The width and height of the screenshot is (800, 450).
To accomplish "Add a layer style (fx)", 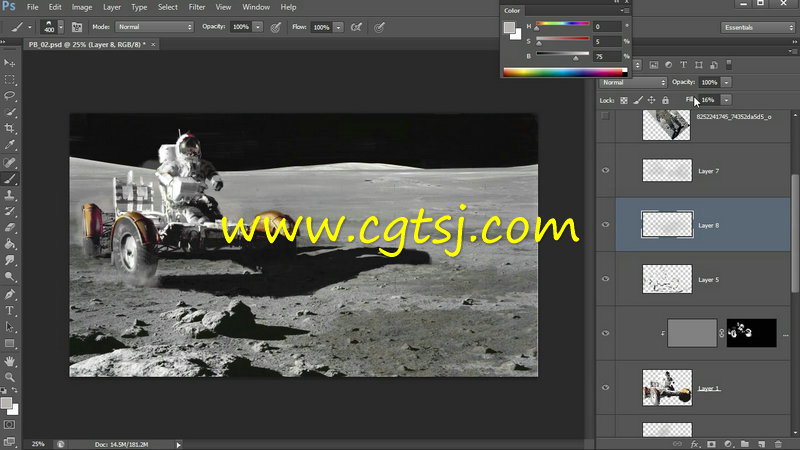I will 694,444.
